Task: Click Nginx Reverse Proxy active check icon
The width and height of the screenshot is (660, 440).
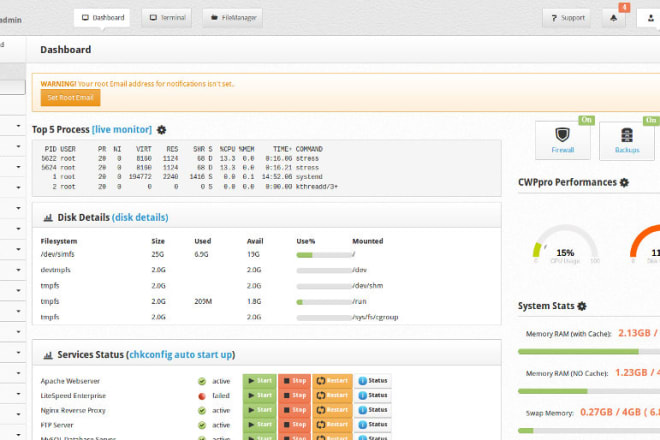Action: [x=202, y=411]
